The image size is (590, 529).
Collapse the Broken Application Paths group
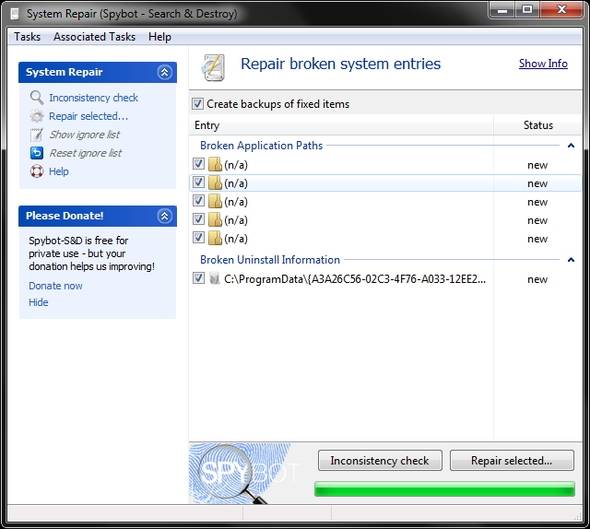pyautogui.click(x=571, y=146)
